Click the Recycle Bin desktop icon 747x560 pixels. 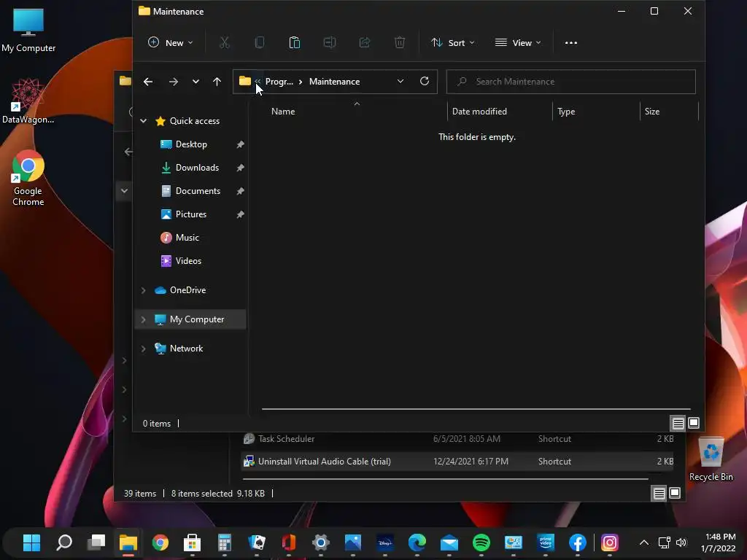(711, 459)
